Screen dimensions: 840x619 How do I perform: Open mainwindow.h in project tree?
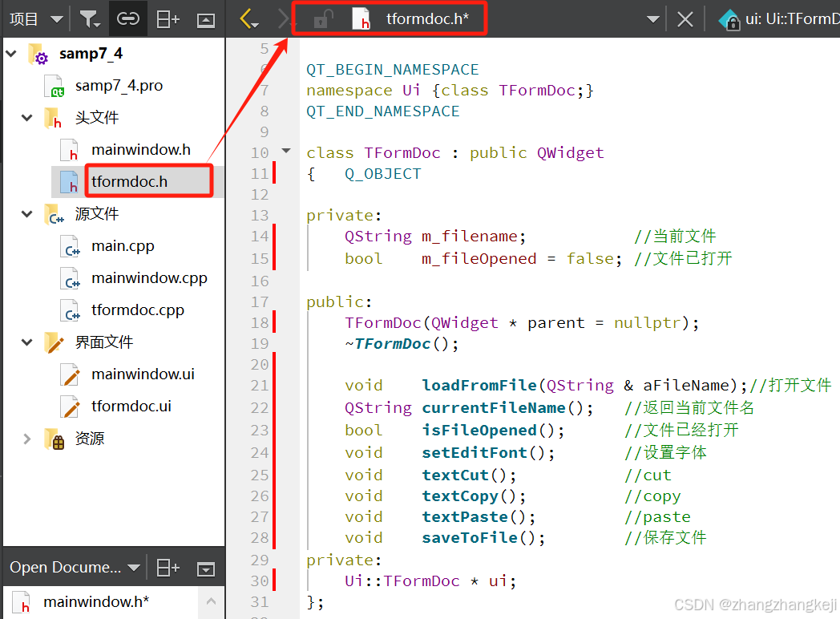coord(141,149)
